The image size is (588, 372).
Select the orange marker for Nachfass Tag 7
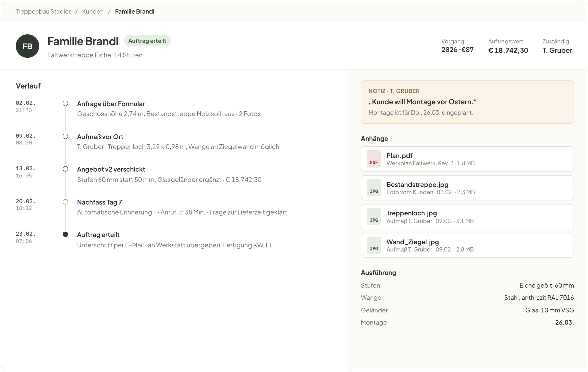click(x=65, y=202)
